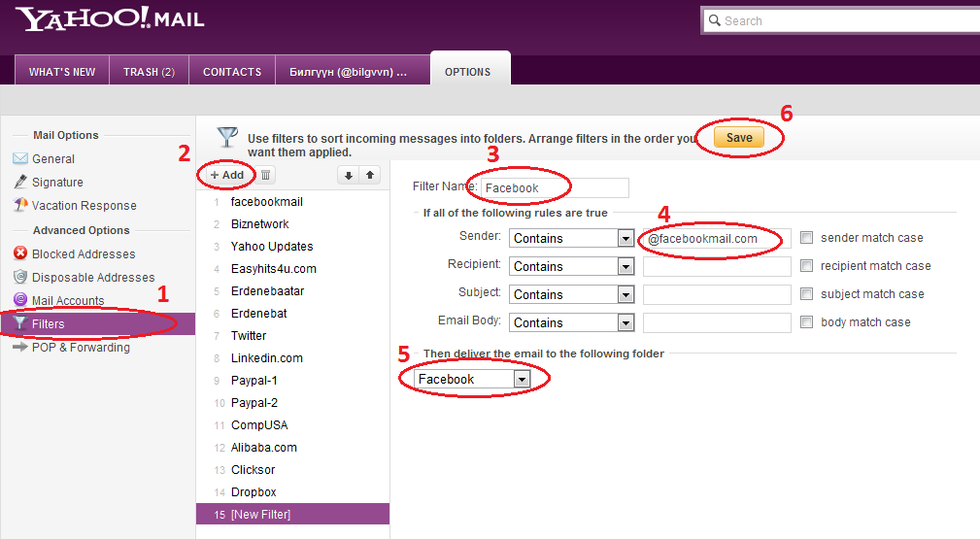This screenshot has width=980, height=539.
Task: Select the Paypal-1 filter
Action: point(292,380)
